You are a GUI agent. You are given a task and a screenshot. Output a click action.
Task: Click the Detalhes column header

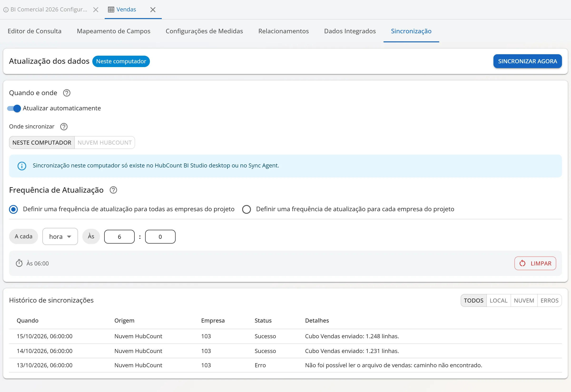click(317, 321)
